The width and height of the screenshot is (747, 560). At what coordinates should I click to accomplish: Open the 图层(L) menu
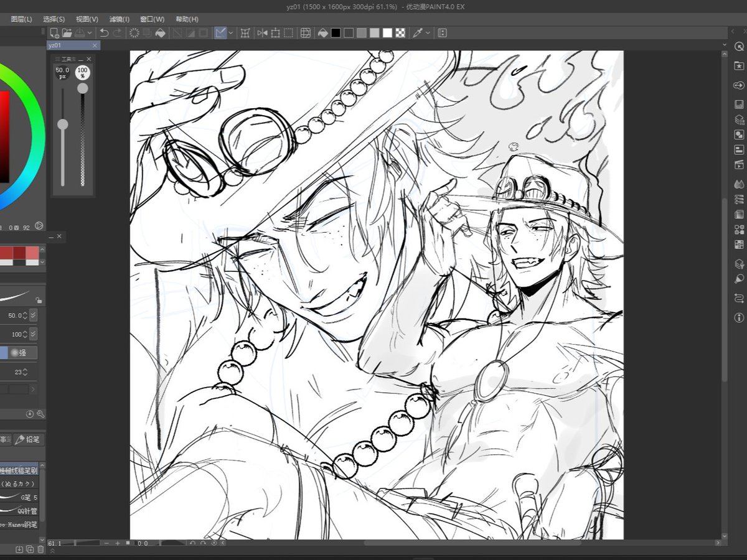coord(22,19)
